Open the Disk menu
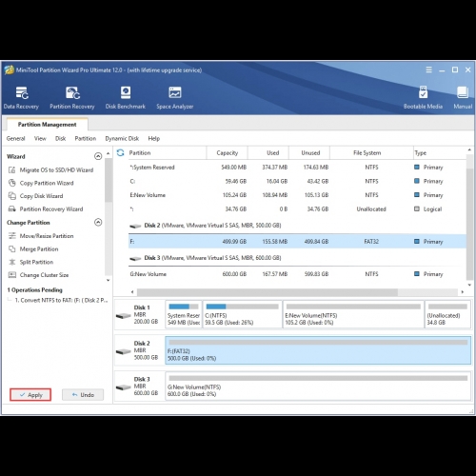This screenshot has width=476, height=476. click(x=60, y=139)
